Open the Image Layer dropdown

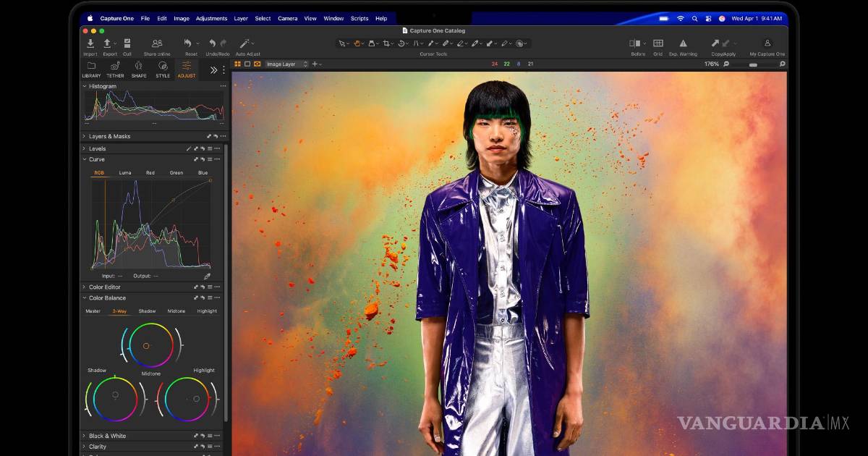point(286,64)
